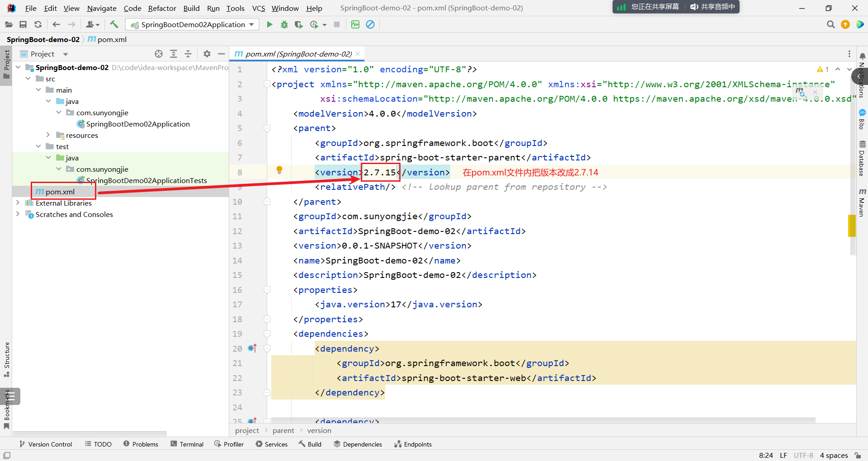Open Profile run dropdown arrow
This screenshot has height=461, width=868.
click(x=325, y=25)
